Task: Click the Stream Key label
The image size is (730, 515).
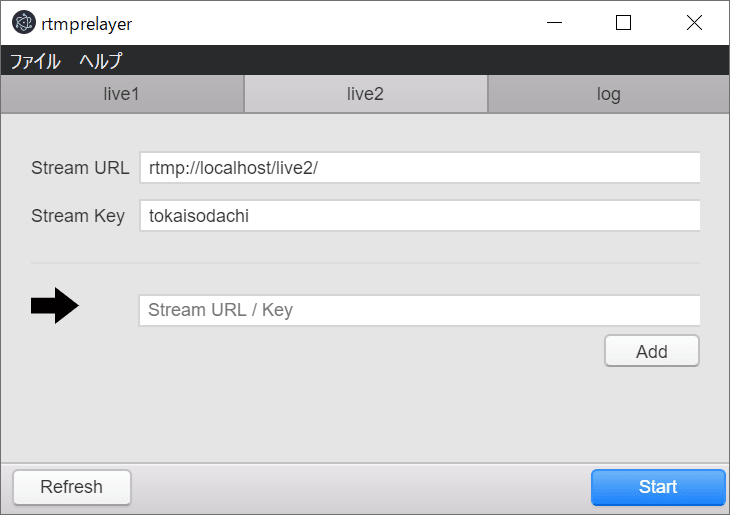Action: (x=78, y=216)
